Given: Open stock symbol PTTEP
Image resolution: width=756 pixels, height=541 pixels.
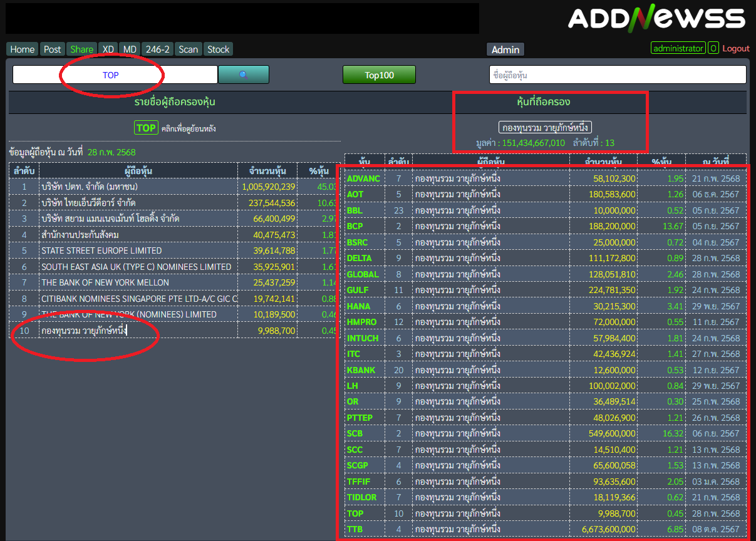Looking at the screenshot, I should [360, 418].
